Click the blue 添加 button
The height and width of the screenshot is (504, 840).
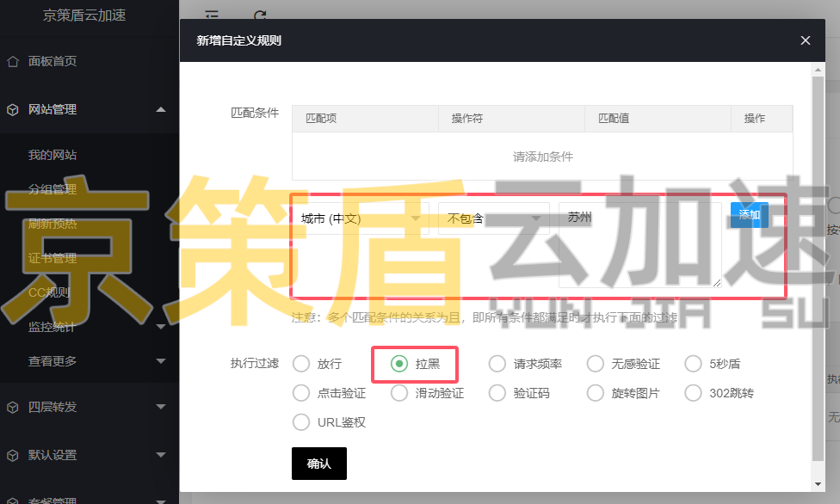[749, 215]
